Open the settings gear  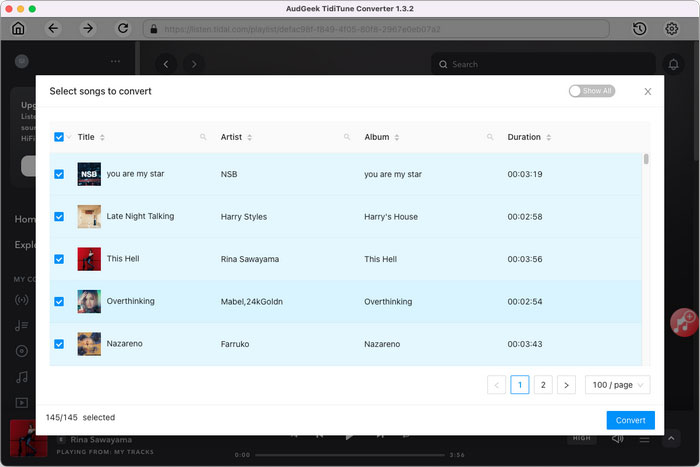pyautogui.click(x=671, y=29)
